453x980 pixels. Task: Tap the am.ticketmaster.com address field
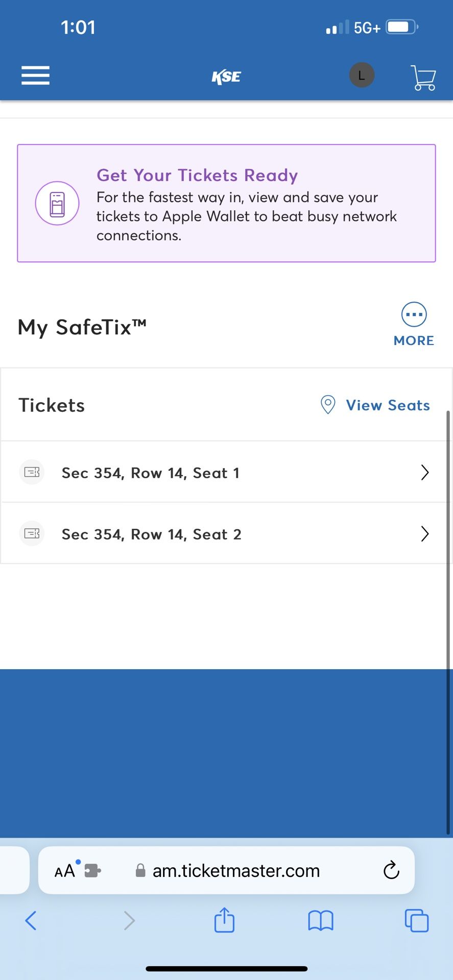click(226, 870)
